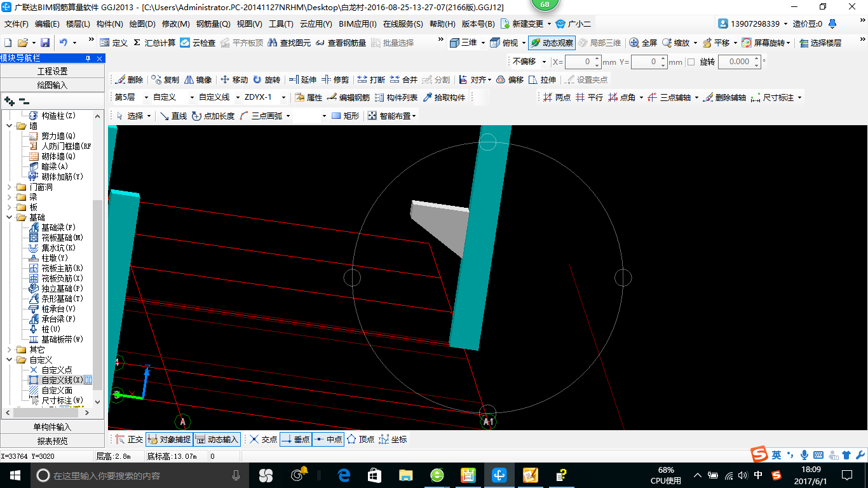Toggle 中点 midpoint snap
868x488 pixels.
point(328,439)
